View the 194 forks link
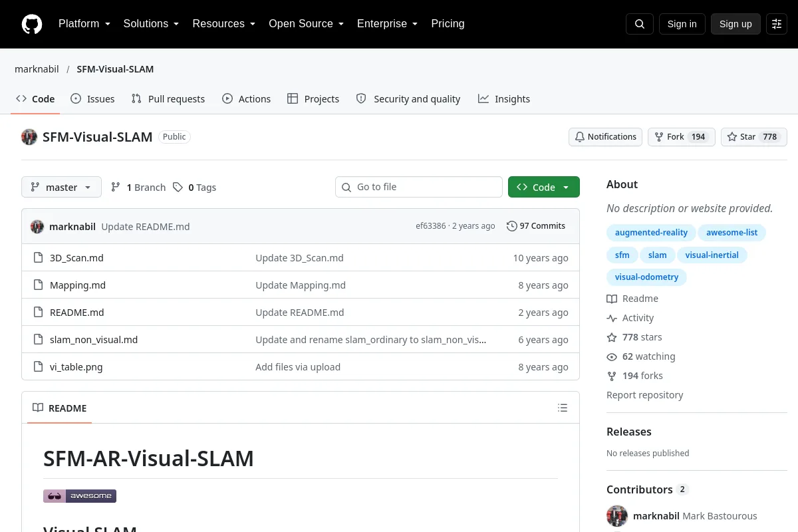Image resolution: width=798 pixels, height=532 pixels. (x=635, y=376)
